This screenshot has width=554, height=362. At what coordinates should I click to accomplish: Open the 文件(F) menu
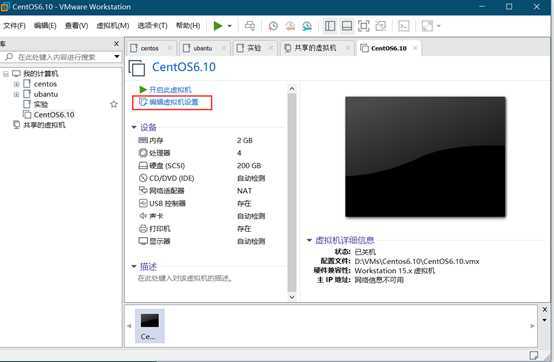click(14, 26)
